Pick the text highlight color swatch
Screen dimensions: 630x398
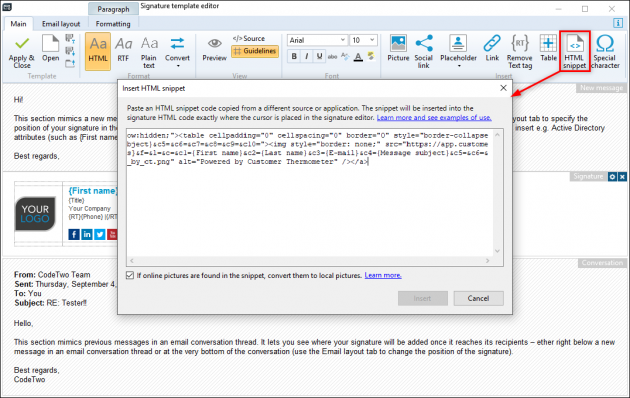(371, 56)
